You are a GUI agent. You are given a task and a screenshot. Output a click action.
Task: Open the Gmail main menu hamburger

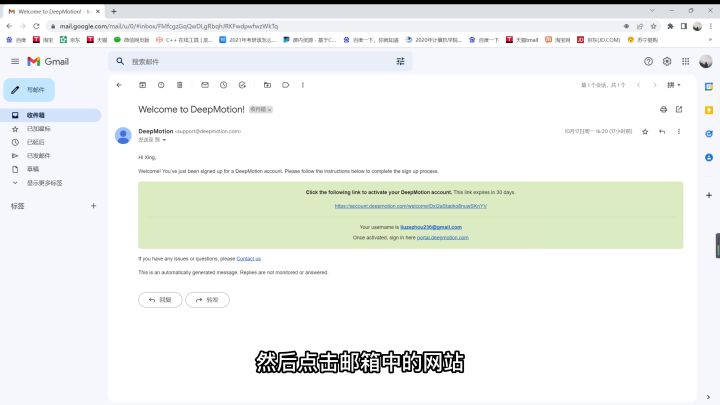coord(15,62)
